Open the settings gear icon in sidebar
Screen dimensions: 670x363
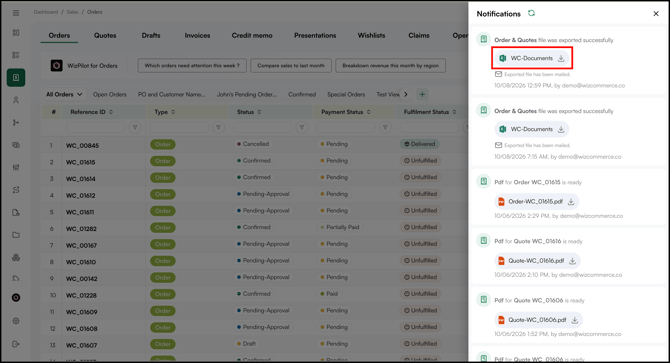16,321
